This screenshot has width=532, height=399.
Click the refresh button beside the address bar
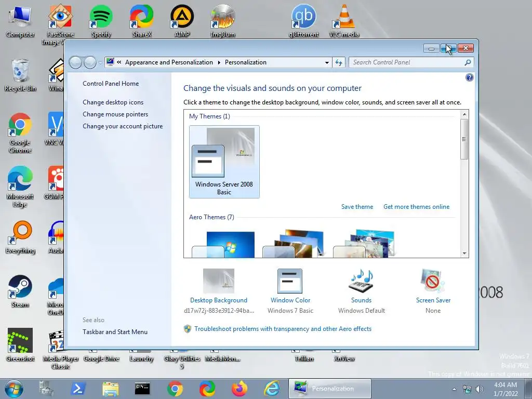point(339,62)
